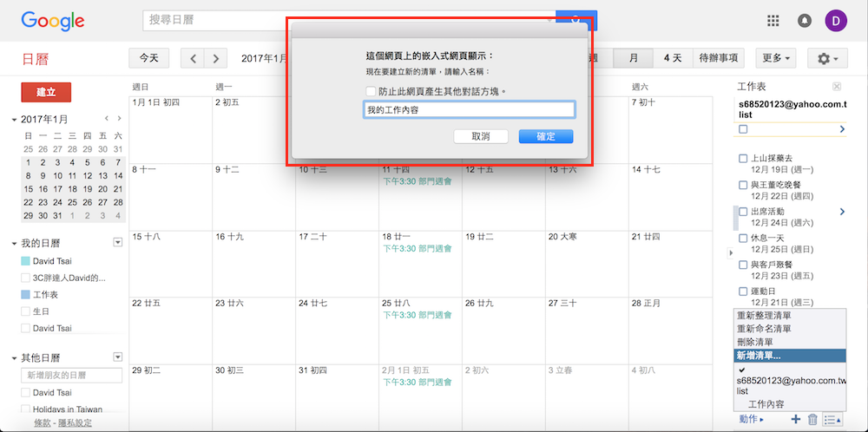Open the purple D account avatar

pos(835,21)
